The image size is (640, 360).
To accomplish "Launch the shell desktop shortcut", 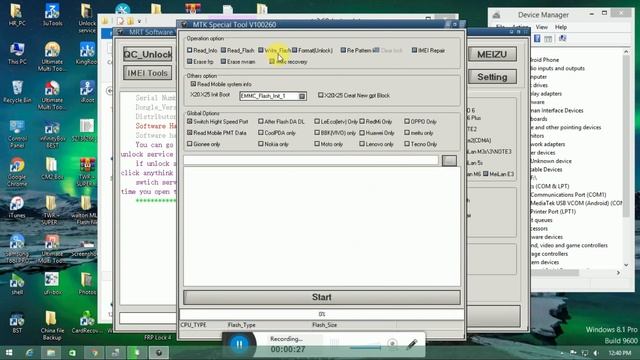I will point(17,284).
